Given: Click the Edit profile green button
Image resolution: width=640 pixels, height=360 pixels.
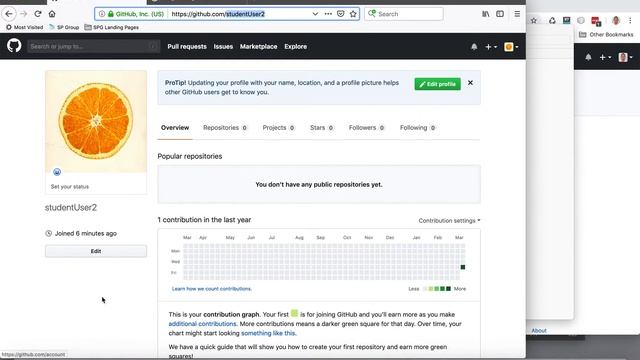Looking at the screenshot, I should click(x=438, y=84).
